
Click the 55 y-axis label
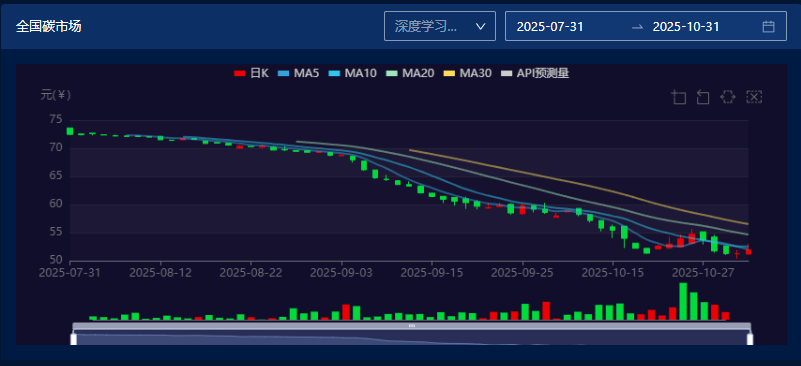[x=56, y=233]
